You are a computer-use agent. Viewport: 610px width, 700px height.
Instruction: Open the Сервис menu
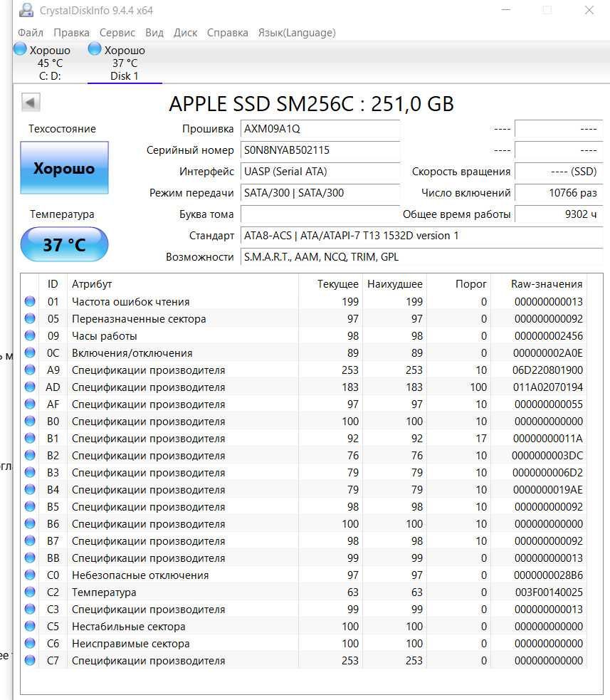click(117, 33)
